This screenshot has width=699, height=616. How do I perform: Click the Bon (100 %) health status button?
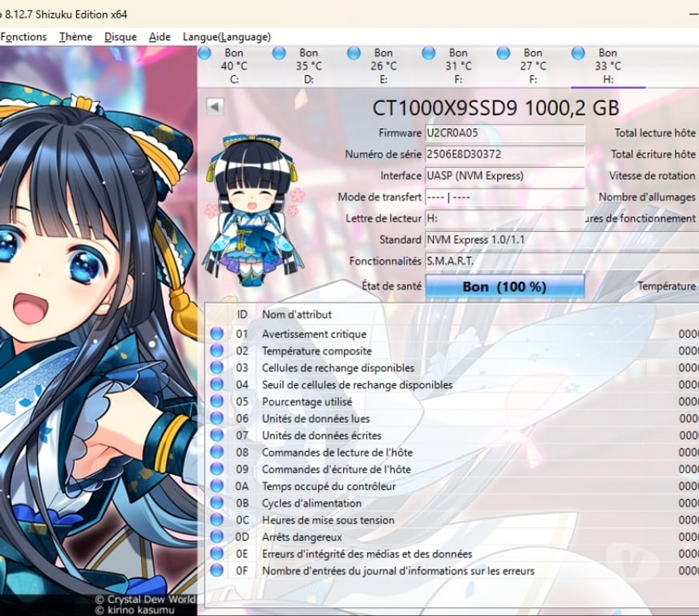(504, 286)
